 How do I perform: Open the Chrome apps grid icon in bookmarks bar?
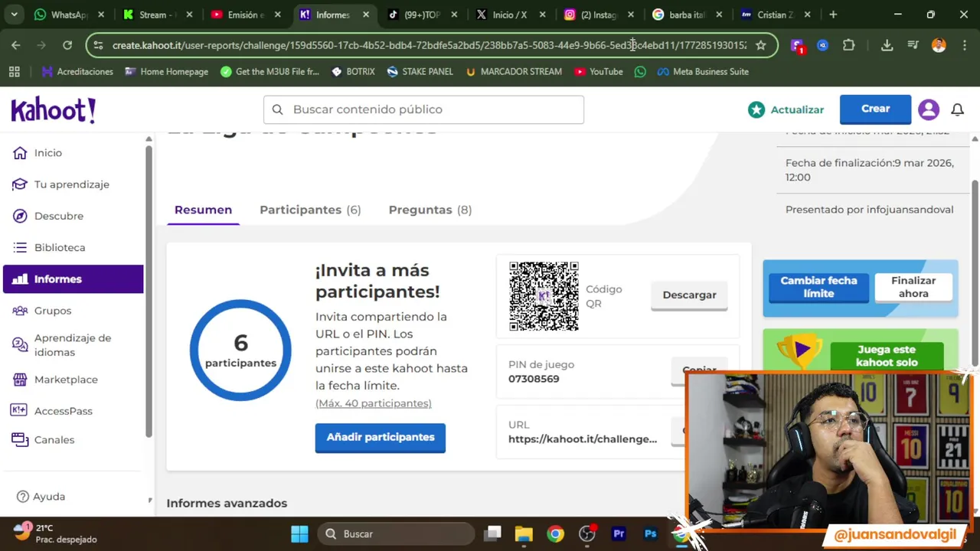tap(15, 72)
